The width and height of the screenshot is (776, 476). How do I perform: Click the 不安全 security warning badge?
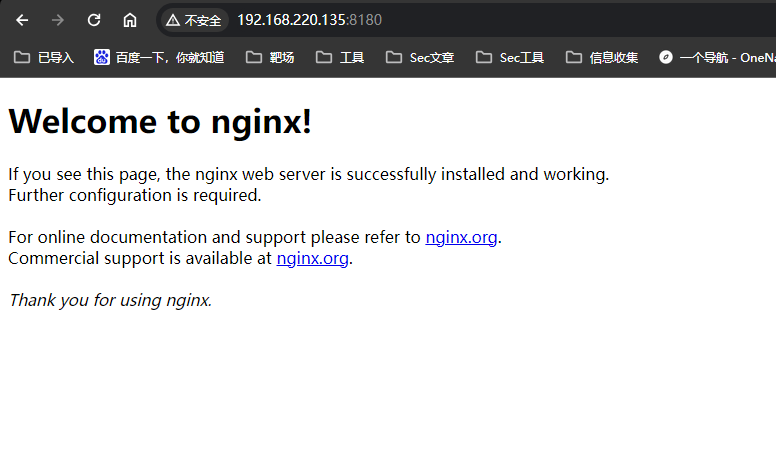click(194, 20)
